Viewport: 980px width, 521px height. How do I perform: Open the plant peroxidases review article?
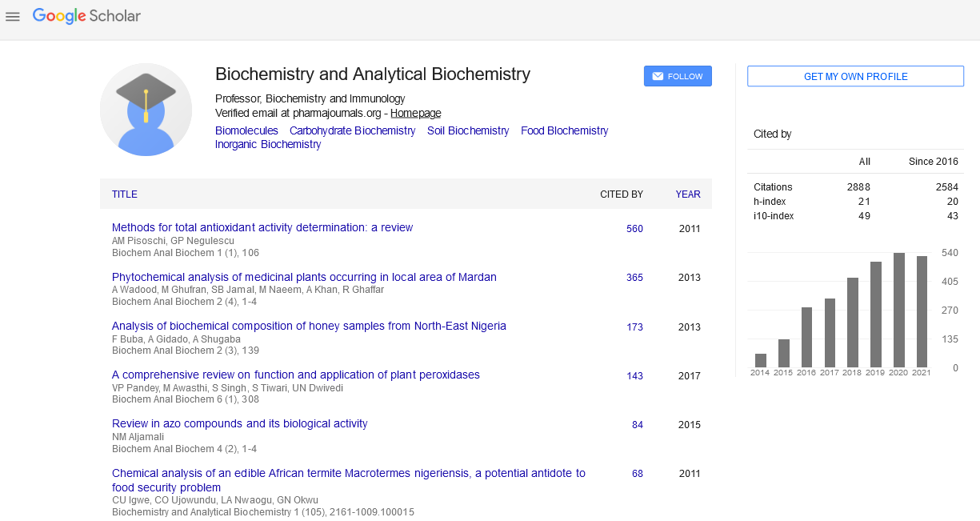pyautogui.click(x=296, y=375)
